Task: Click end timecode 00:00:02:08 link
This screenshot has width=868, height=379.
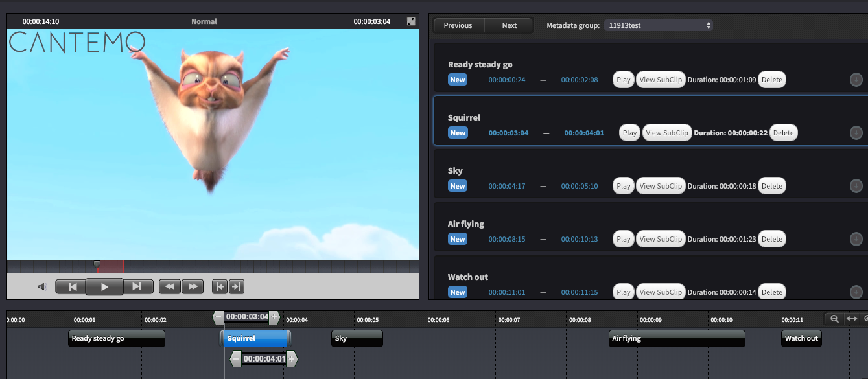Action: [x=580, y=80]
